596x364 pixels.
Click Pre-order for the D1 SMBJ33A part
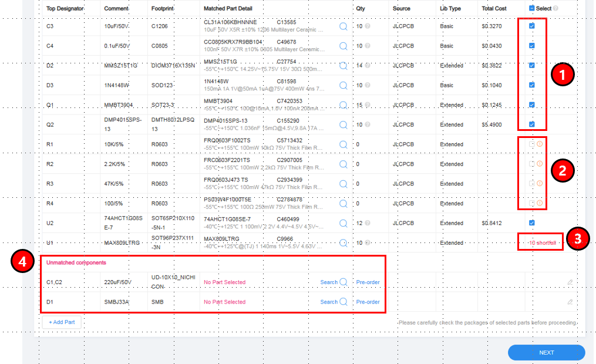368,302
